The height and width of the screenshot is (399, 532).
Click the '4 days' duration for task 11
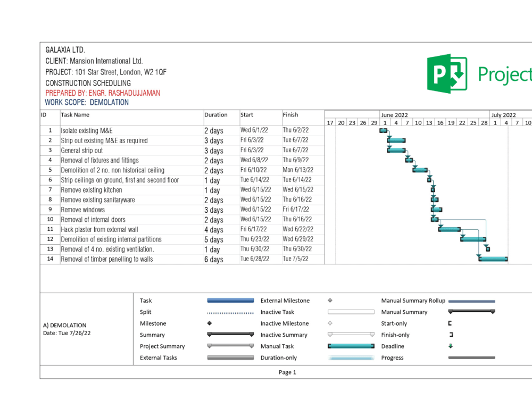pyautogui.click(x=214, y=230)
